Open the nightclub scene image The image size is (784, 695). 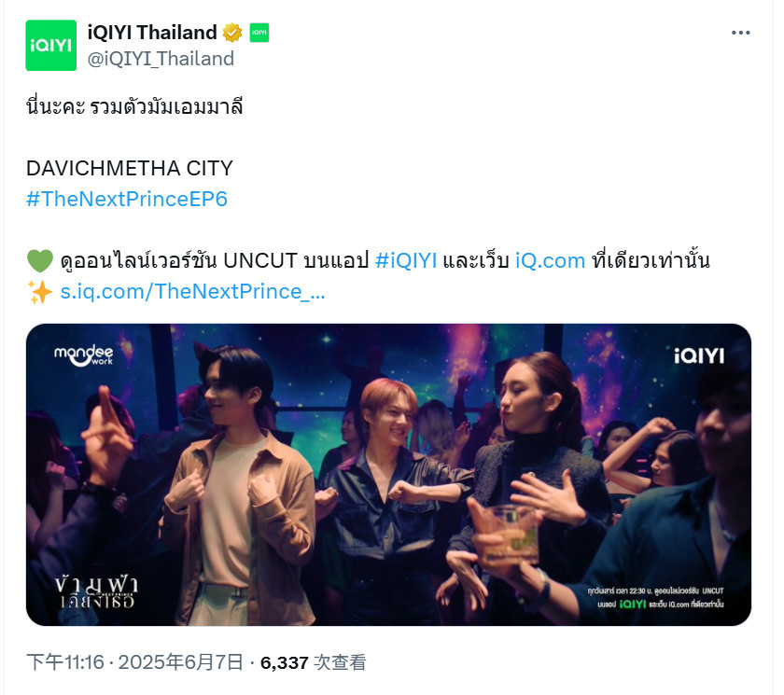pos(388,475)
